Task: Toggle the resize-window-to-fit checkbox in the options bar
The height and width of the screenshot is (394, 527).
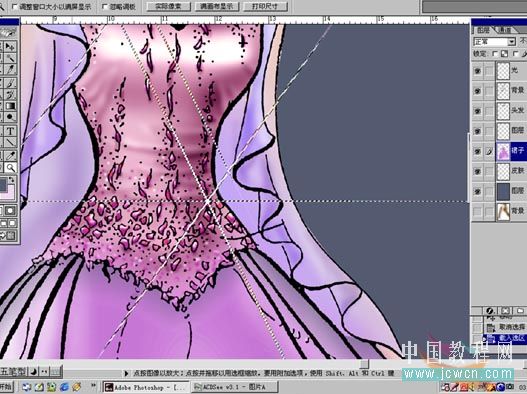Action: (15, 6)
